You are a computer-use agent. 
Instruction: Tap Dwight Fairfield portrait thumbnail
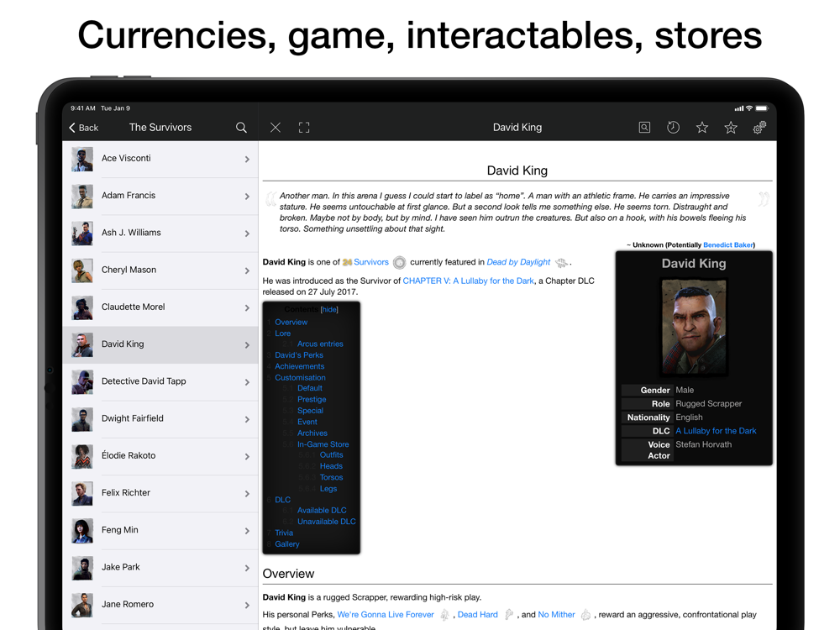point(82,419)
